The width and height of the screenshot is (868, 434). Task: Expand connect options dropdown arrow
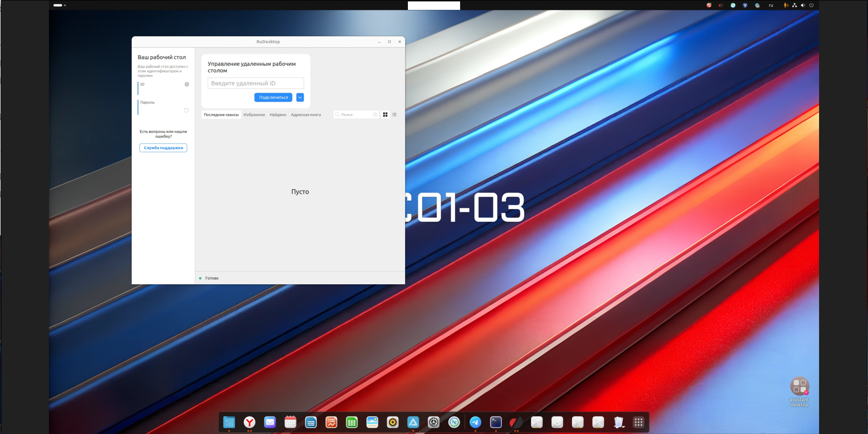coord(300,97)
